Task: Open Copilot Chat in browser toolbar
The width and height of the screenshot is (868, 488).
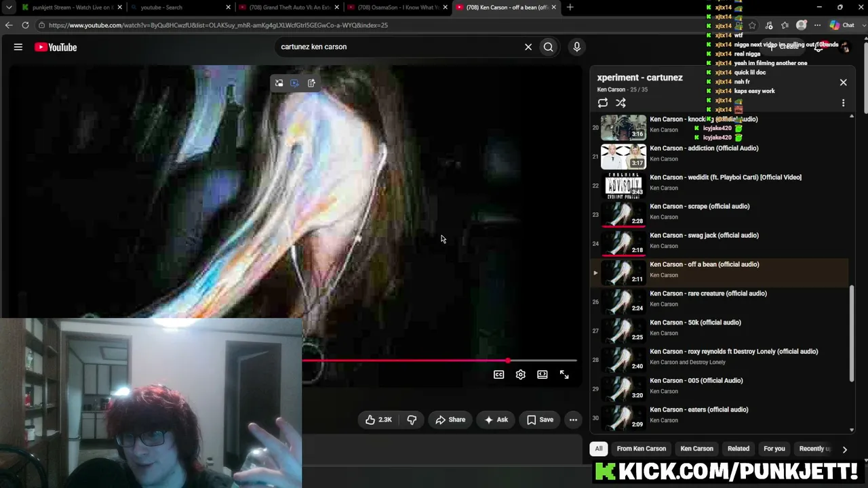Action: pyautogui.click(x=842, y=25)
